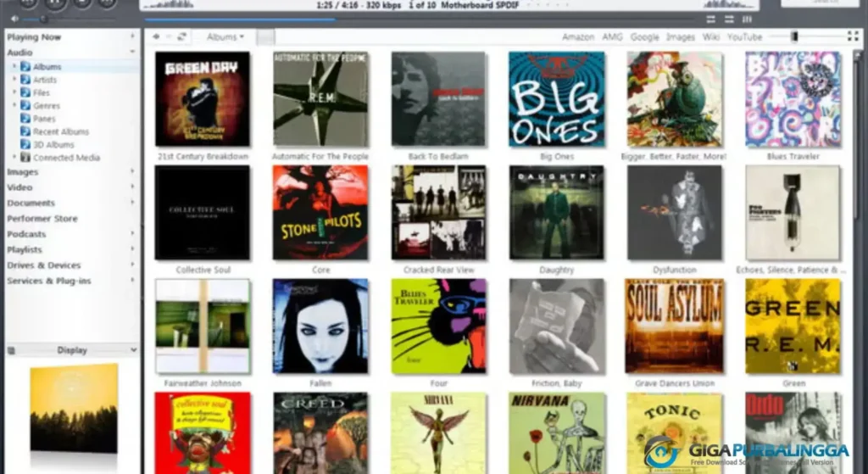Click the small icon left of Display header

pyautogui.click(x=11, y=350)
